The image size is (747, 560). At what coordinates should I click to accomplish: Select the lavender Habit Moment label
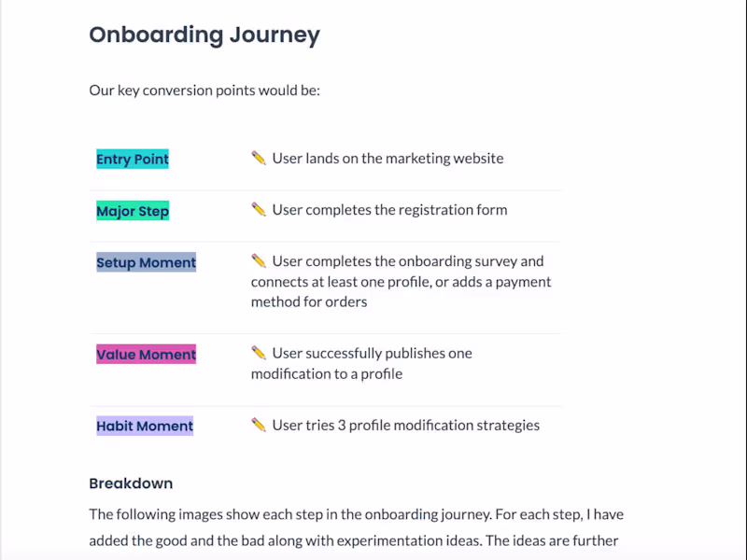[145, 427]
